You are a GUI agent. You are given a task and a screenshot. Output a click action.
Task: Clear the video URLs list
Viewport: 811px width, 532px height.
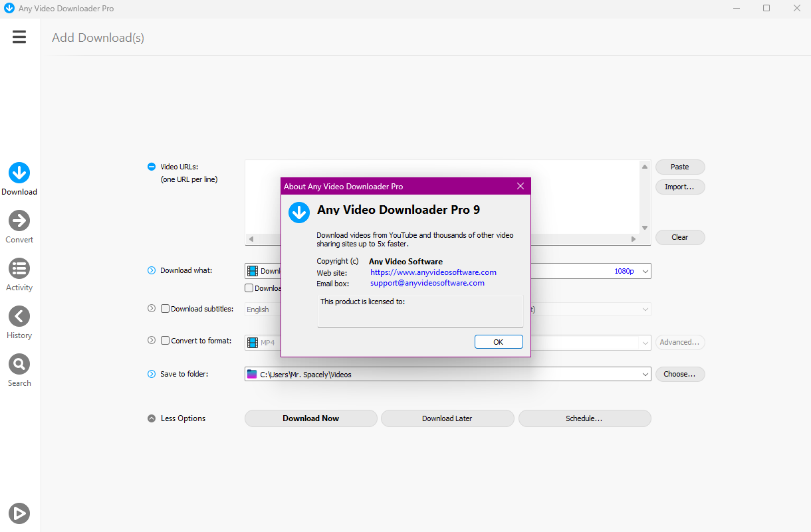click(680, 237)
